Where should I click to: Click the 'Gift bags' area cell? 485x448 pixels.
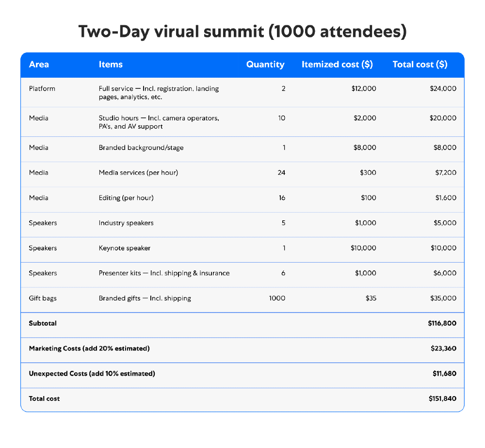tap(43, 299)
